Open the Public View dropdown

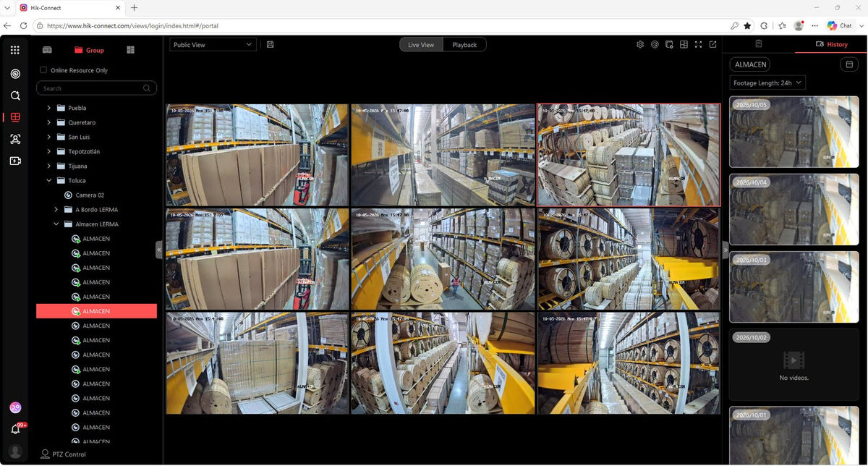pos(213,45)
